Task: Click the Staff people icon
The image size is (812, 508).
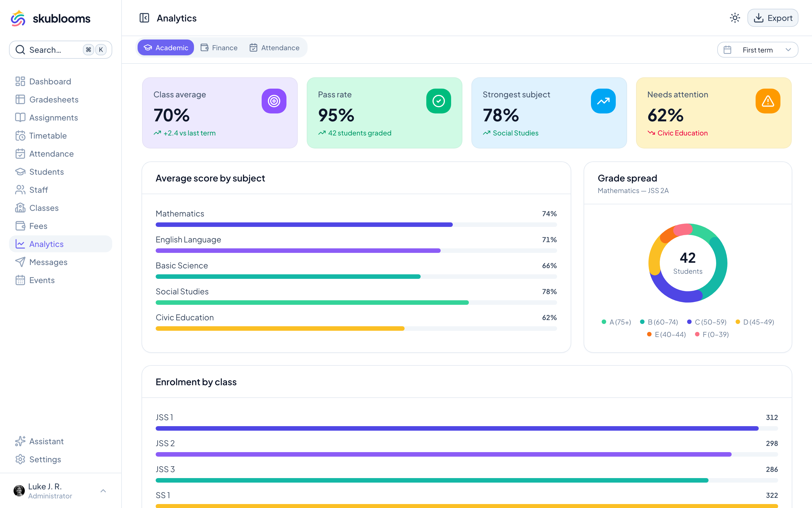Action: coord(20,190)
